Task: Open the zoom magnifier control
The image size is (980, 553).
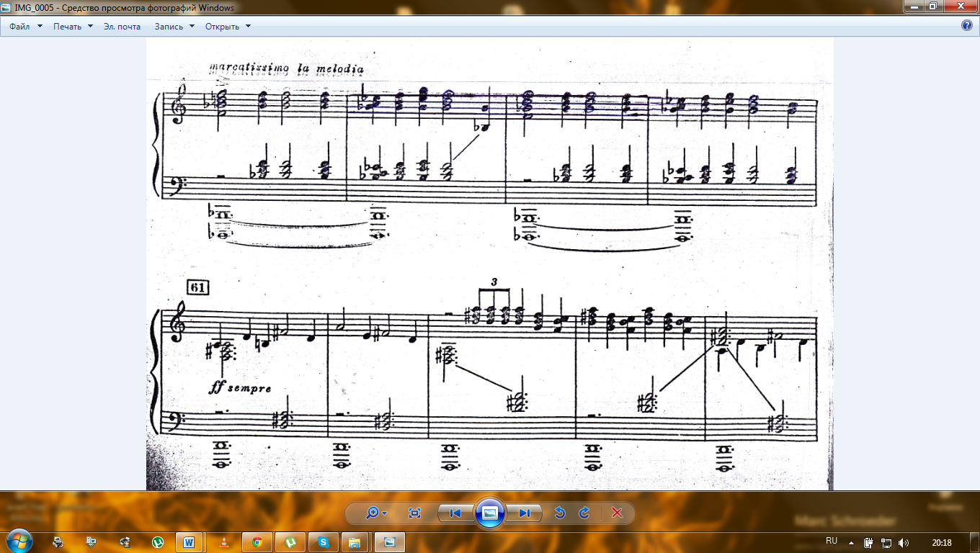Action: click(376, 513)
